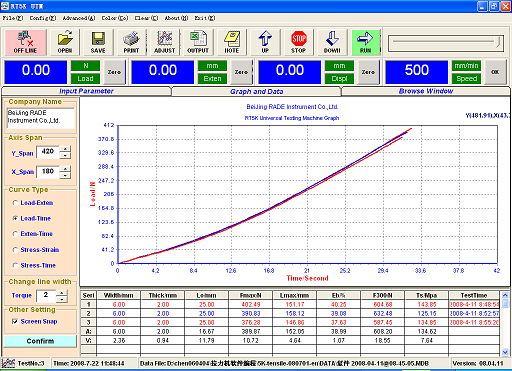Zero the Load reading

coord(114,72)
